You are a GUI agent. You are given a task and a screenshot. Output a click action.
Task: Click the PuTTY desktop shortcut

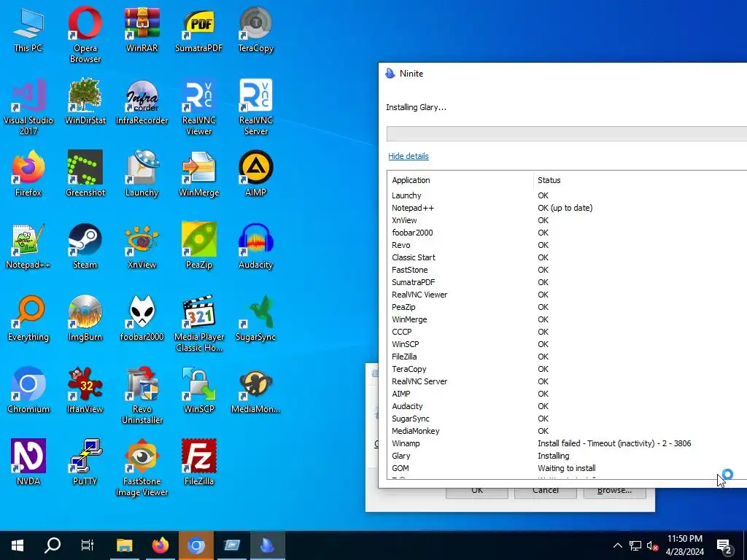coord(85,462)
